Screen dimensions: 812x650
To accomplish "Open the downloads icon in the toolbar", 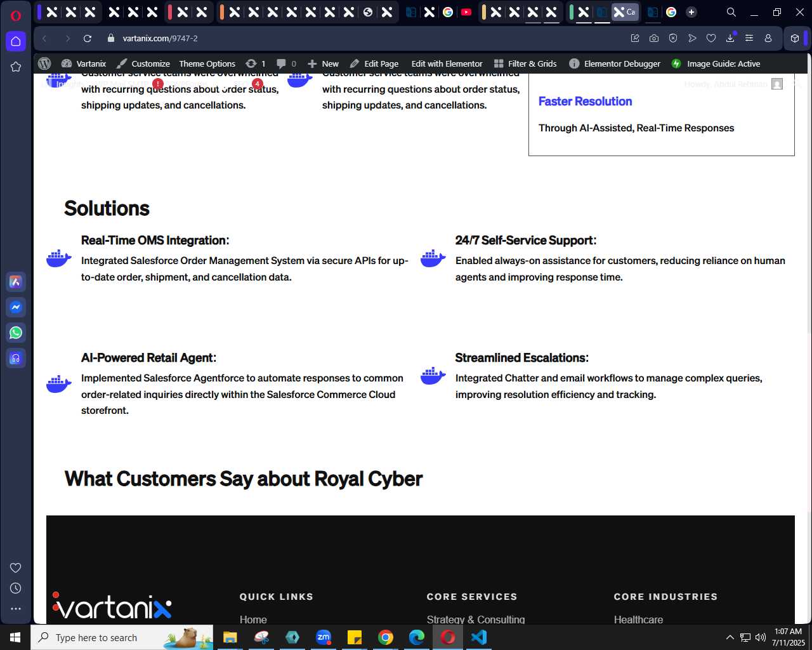I will pyautogui.click(x=730, y=38).
